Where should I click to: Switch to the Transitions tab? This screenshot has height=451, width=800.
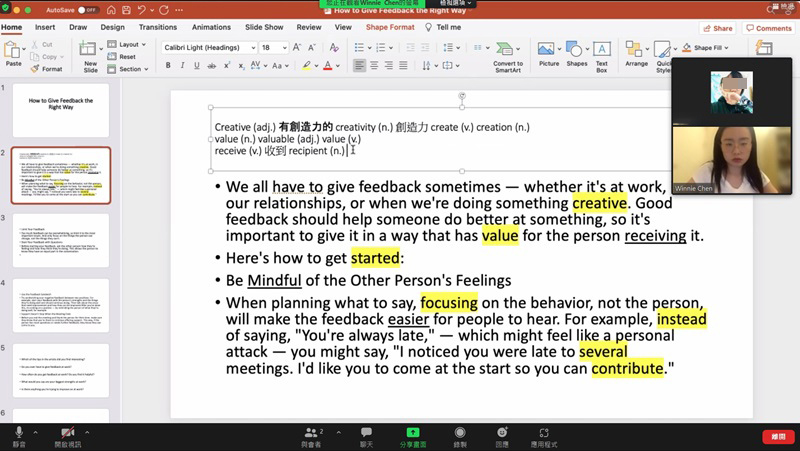[x=158, y=27]
